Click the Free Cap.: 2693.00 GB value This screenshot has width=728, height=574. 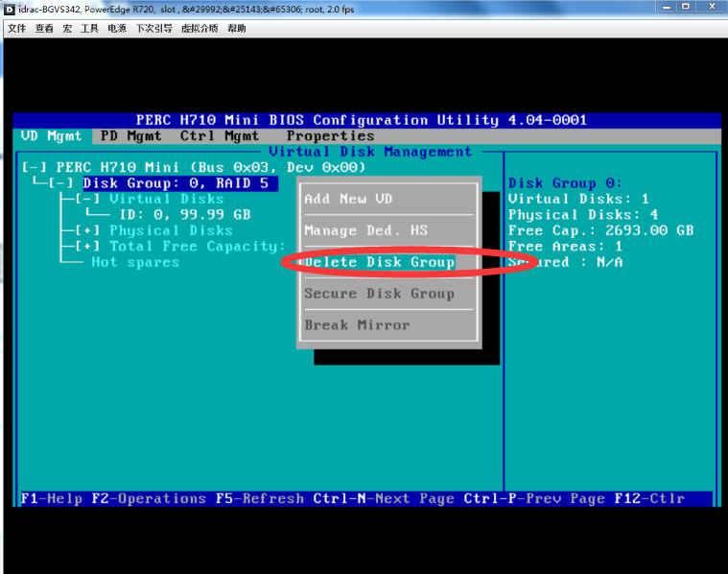pyautogui.click(x=649, y=230)
